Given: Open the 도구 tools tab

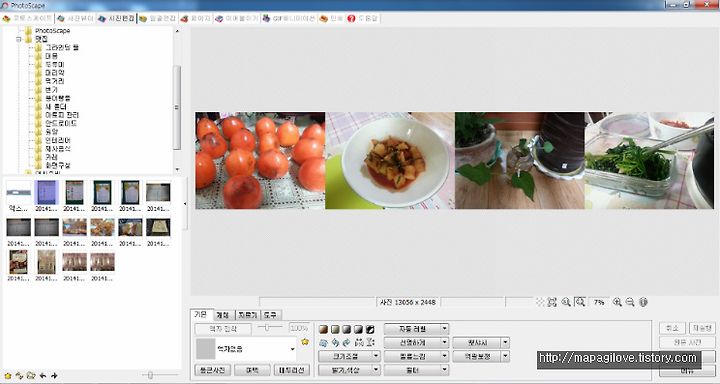Looking at the screenshot, I should 270,315.
